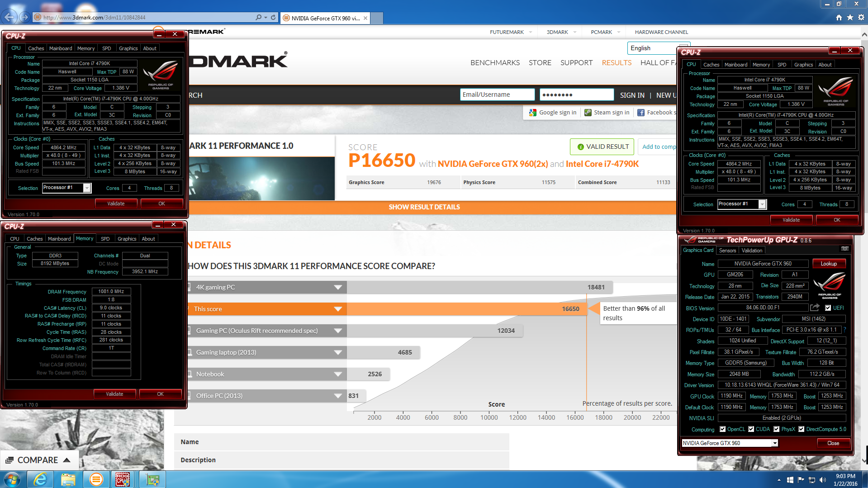Click the Facebook sign in icon
Viewport: 868px width, 488px height.
[641, 113]
